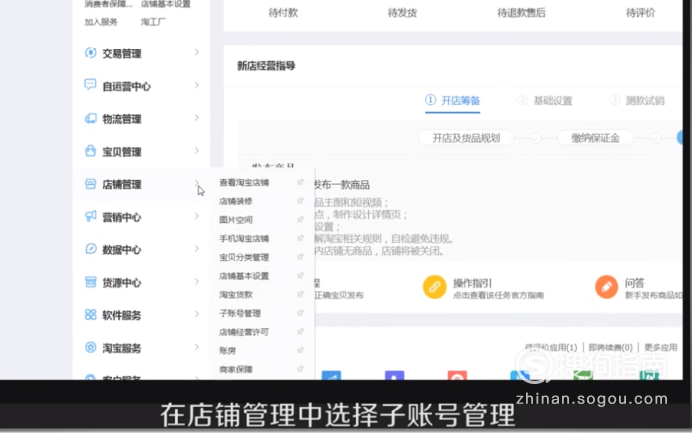
Task: Click the 即将续费(0) link
Action: click(611, 347)
